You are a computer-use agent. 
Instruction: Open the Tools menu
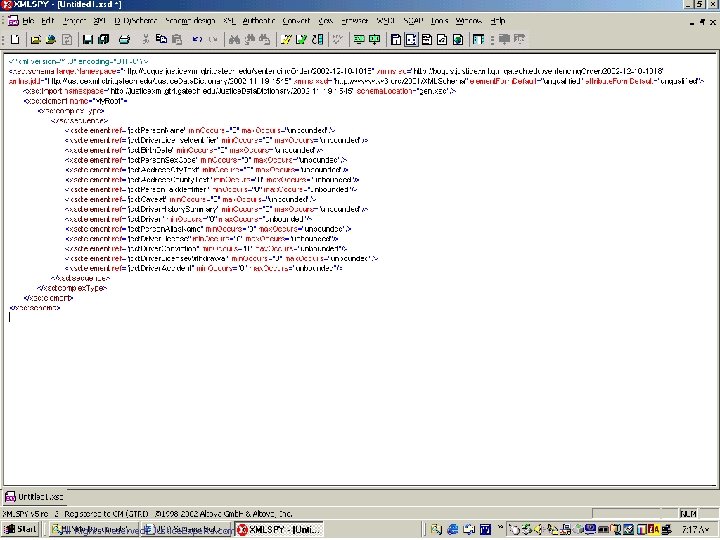pyautogui.click(x=439, y=21)
